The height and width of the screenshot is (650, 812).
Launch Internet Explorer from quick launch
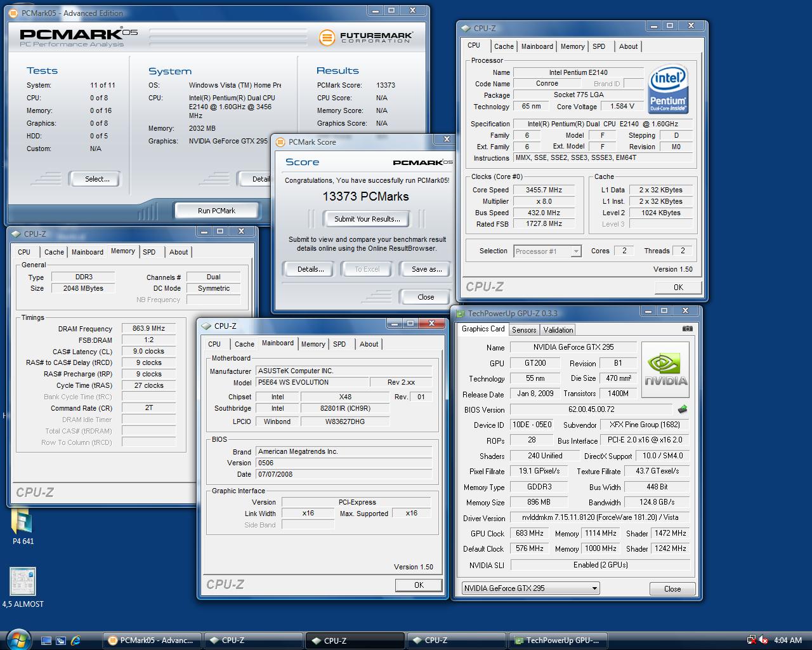(76, 640)
